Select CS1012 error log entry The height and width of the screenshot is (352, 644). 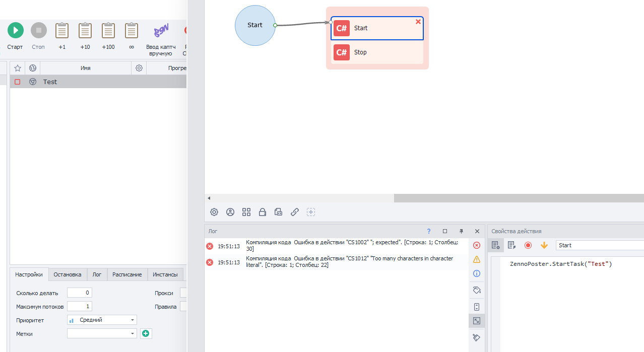(x=337, y=262)
